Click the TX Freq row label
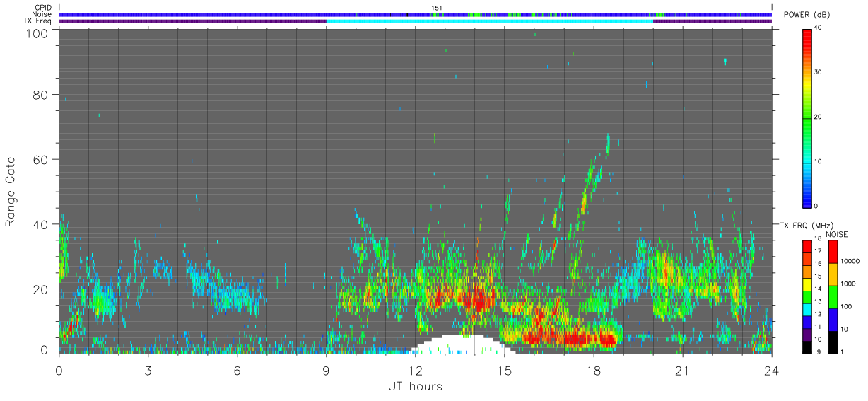The height and width of the screenshot is (401, 868). point(38,21)
